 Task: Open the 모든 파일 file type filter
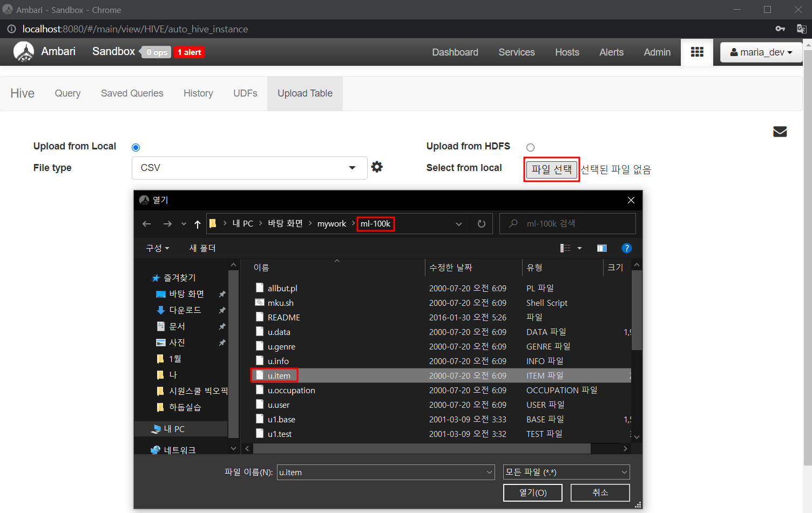[566, 472]
